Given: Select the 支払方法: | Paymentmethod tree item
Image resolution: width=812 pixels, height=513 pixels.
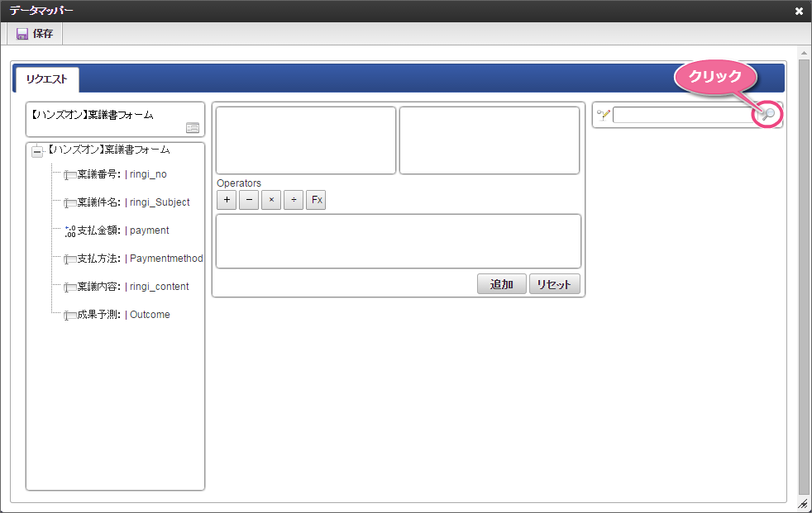Looking at the screenshot, I should pyautogui.click(x=140, y=258).
